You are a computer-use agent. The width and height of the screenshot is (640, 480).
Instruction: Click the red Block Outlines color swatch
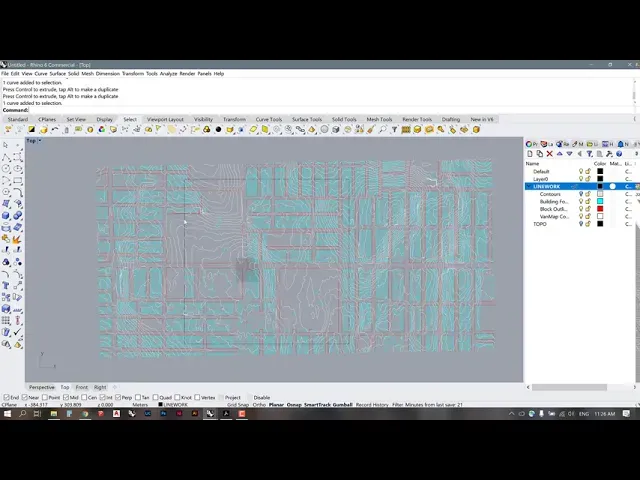point(600,208)
